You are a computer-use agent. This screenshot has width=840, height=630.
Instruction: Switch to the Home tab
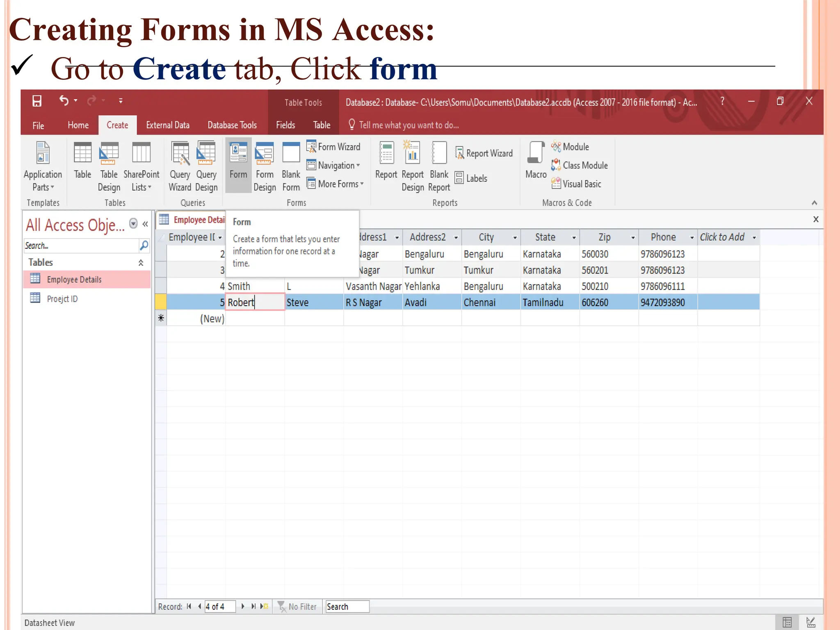pyautogui.click(x=78, y=125)
